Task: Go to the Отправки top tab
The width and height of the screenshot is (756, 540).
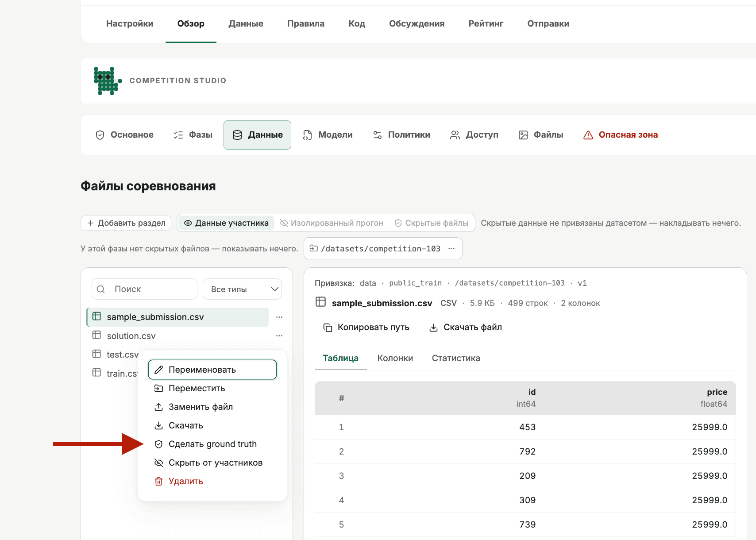Action: click(548, 24)
